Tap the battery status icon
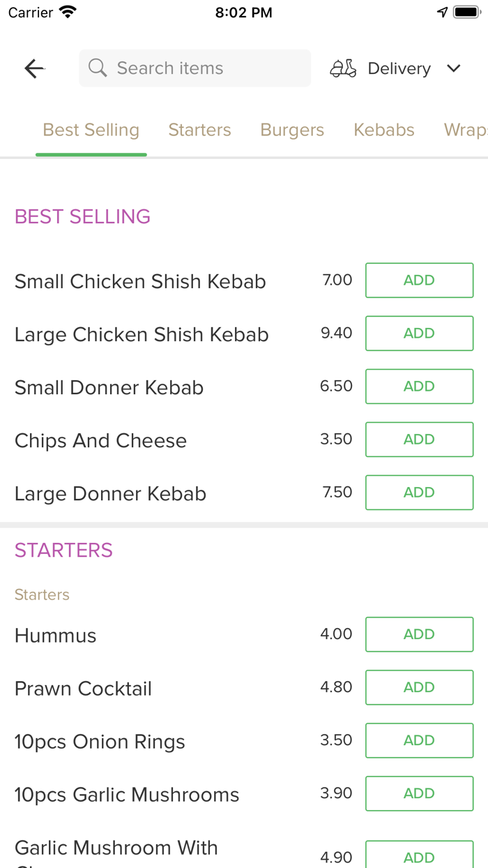Screen dimensions: 488x868 465,13
